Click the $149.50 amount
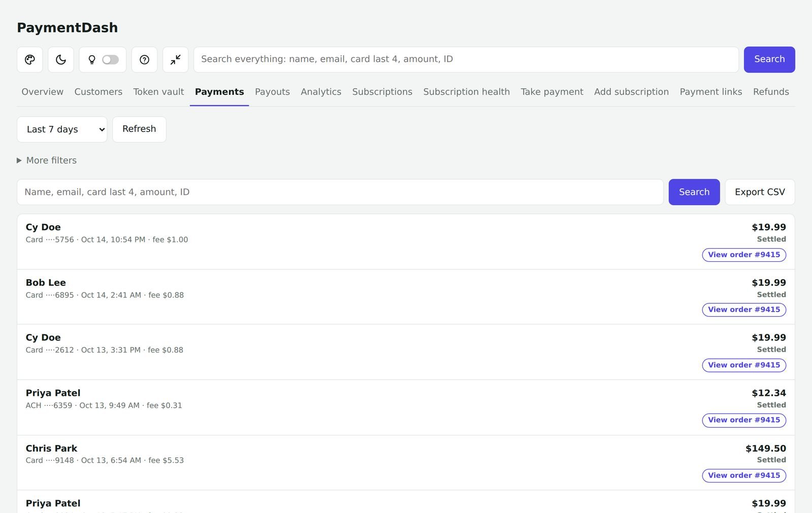Screen dimensions: 812x513 (766, 449)
